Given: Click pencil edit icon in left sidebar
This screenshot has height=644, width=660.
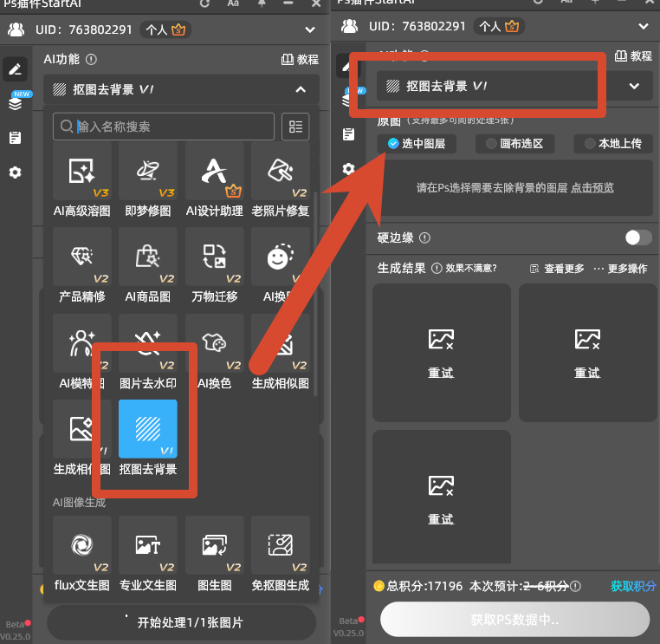Looking at the screenshot, I should pyautogui.click(x=15, y=68).
